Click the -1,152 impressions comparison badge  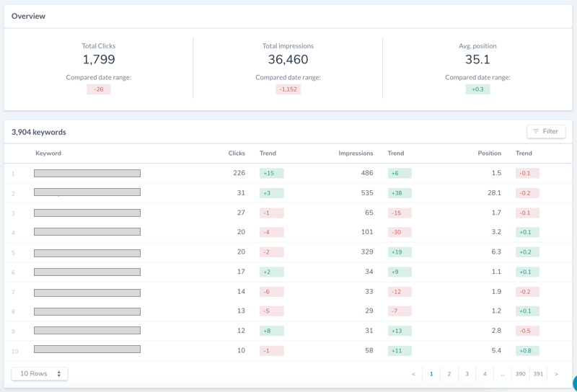[x=288, y=89]
